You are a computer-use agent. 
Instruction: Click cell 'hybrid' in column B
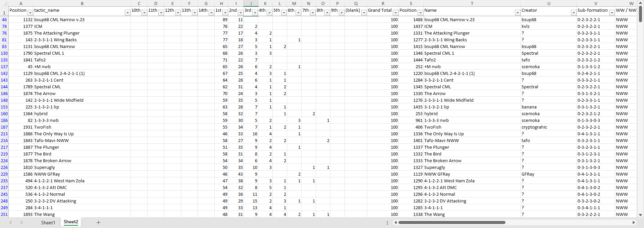[x=82, y=113]
